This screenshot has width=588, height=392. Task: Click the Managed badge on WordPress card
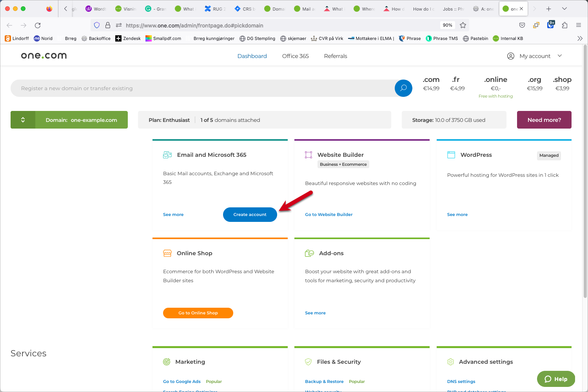(549, 156)
